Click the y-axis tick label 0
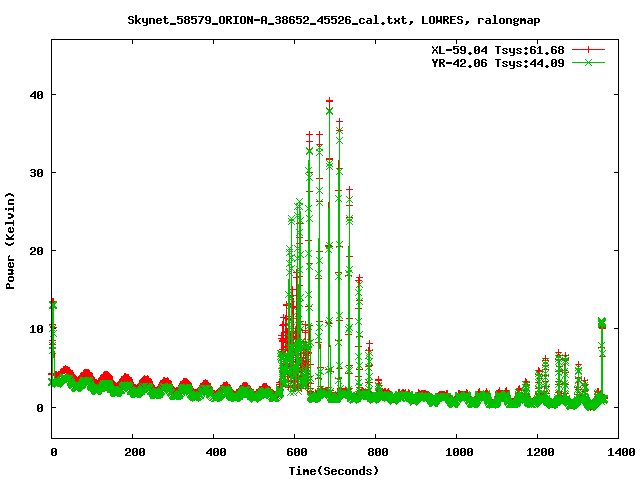 40,407
